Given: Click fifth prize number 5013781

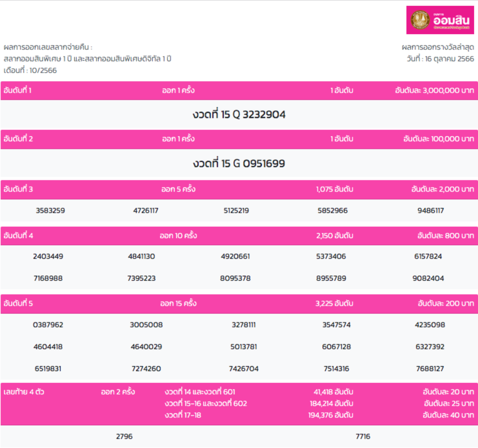Looking at the screenshot, I should [x=243, y=347].
